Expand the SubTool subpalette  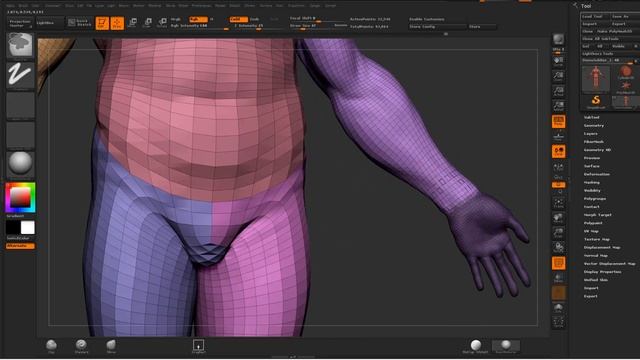[591, 117]
